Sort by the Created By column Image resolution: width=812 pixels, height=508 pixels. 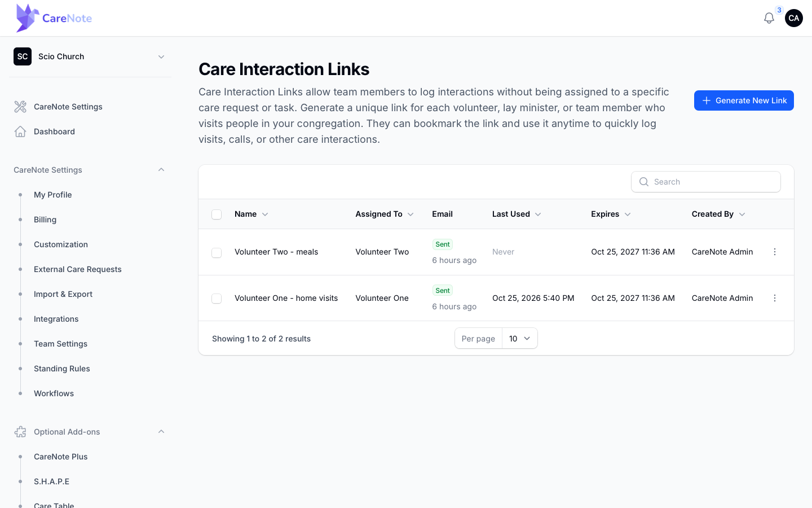pos(718,214)
